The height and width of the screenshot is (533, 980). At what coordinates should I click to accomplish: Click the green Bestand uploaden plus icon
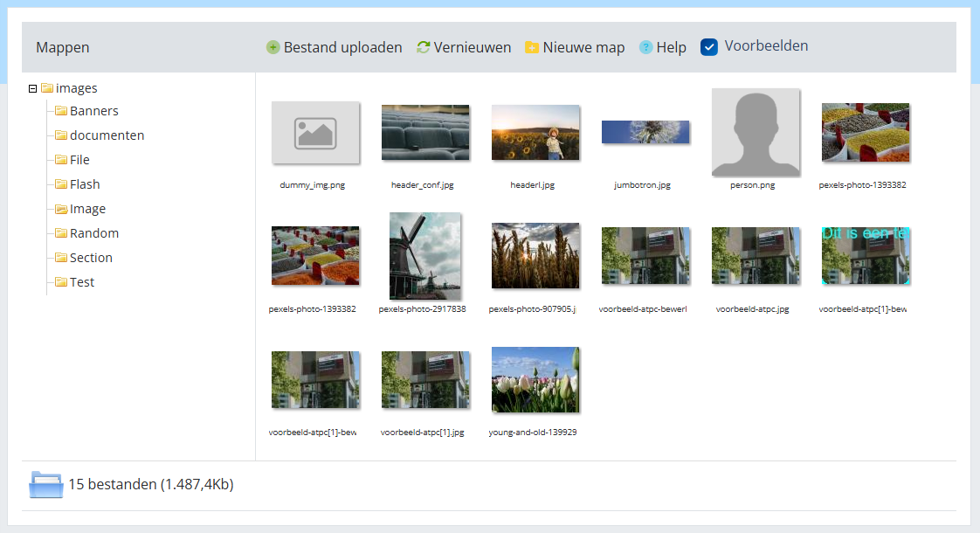coord(273,47)
